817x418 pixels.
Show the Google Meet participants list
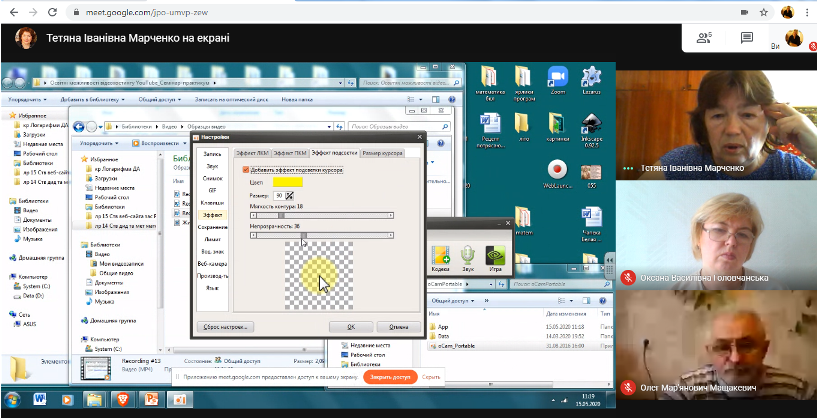point(704,38)
